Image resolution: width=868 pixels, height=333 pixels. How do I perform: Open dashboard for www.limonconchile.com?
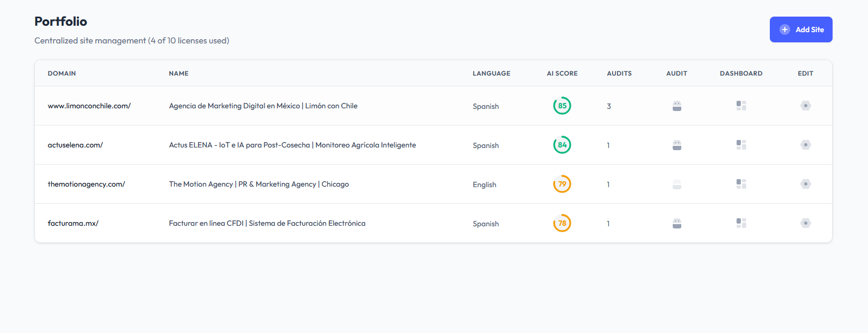(741, 106)
